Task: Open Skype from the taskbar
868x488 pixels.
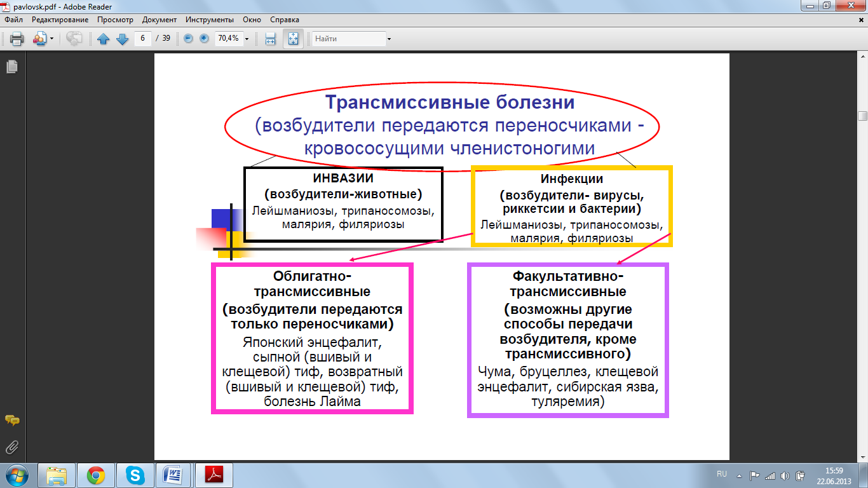Action: tap(135, 475)
